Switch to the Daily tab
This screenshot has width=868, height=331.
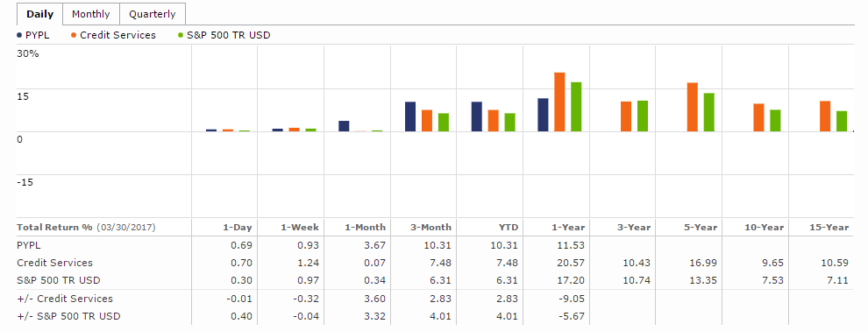(x=39, y=14)
